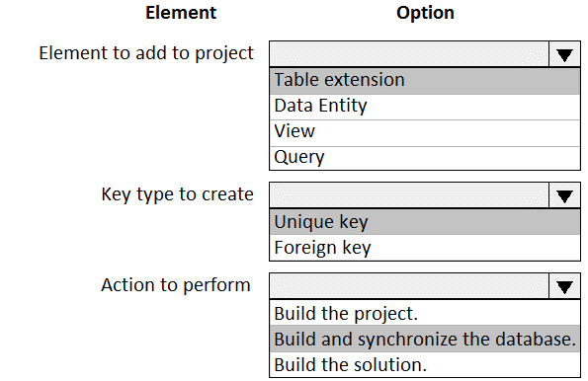Image resolution: width=588 pixels, height=381 pixels.
Task: Click the Key type to create label
Action: (x=177, y=194)
